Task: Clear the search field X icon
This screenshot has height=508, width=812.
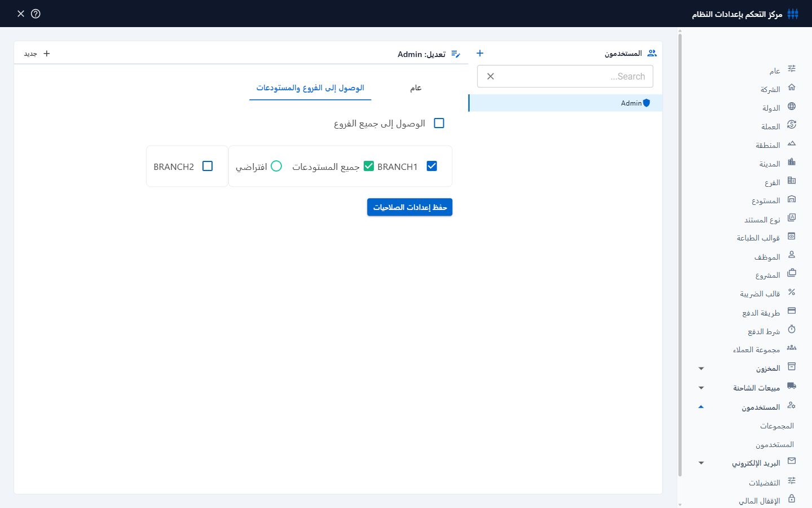Action: click(491, 76)
